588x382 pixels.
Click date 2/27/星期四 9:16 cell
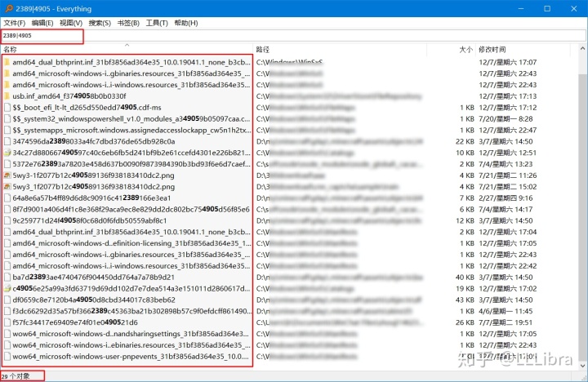point(506,198)
